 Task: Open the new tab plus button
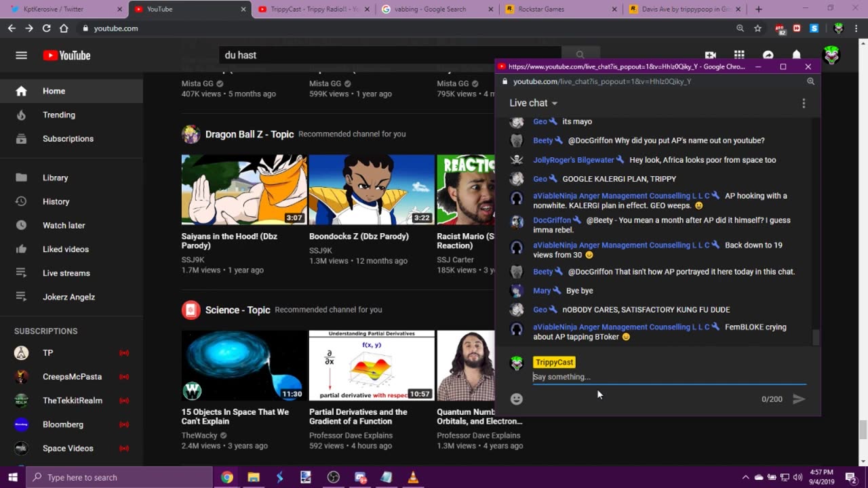coord(759,9)
